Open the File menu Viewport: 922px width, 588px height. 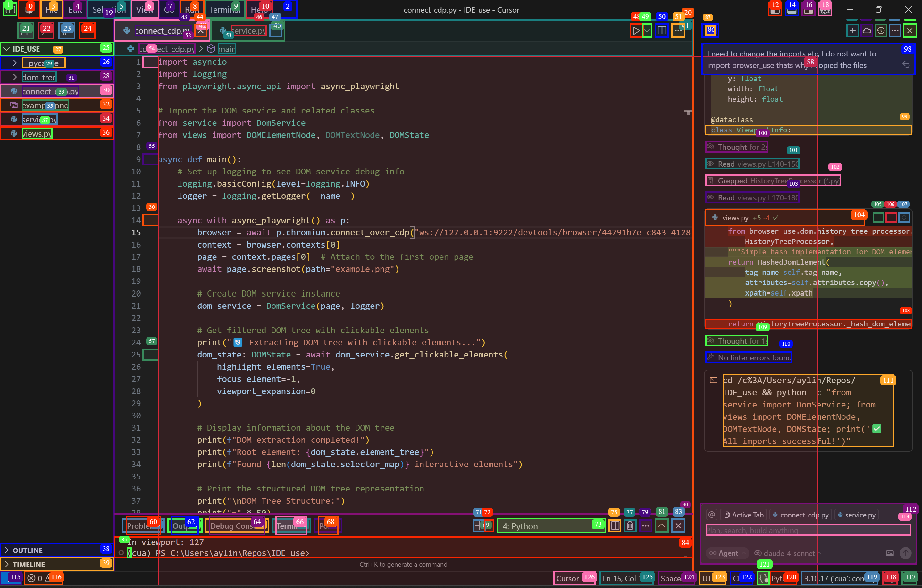click(52, 10)
